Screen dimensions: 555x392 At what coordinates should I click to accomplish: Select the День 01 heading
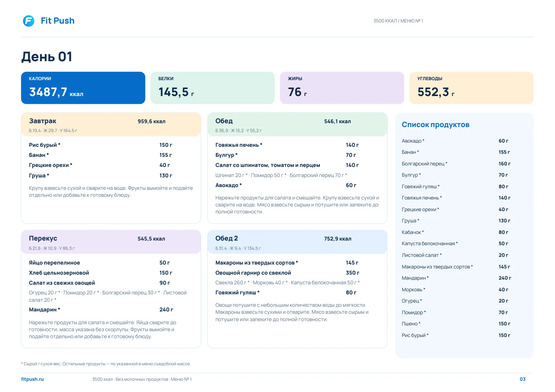(47, 57)
